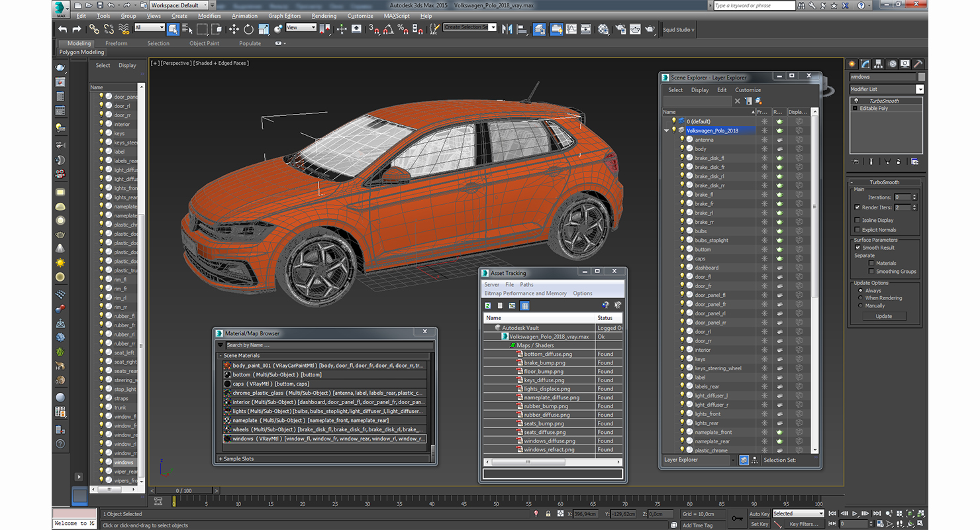Choose the Select and Move tool
Image resolution: width=980 pixels, height=530 pixels.
[234, 29]
